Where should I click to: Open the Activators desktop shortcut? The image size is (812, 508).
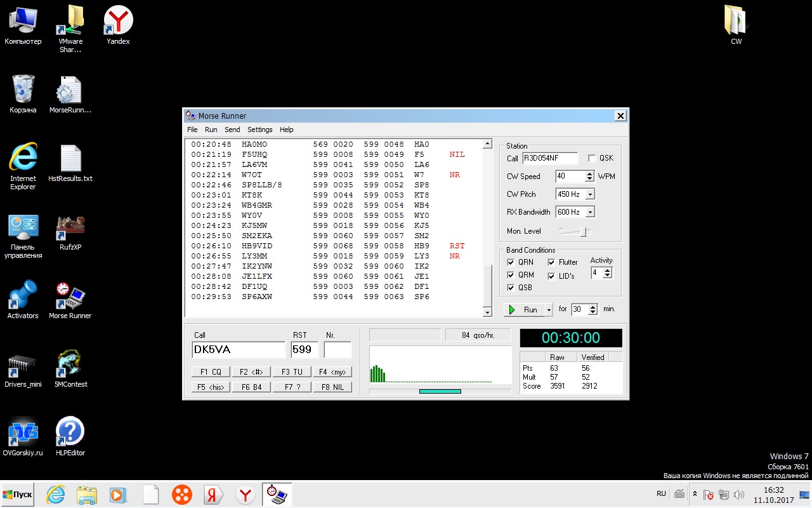23,298
